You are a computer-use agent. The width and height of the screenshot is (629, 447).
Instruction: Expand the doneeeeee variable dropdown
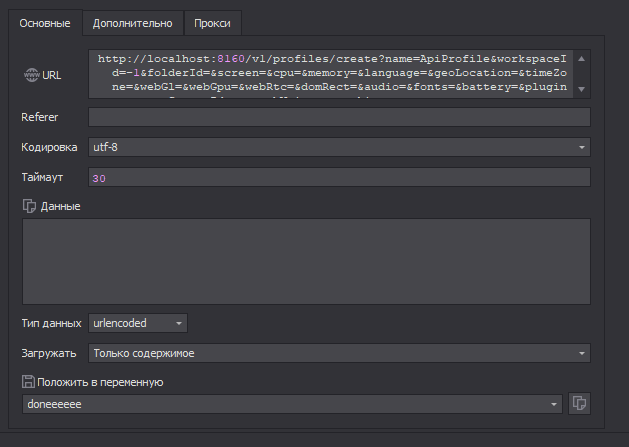click(290, 404)
